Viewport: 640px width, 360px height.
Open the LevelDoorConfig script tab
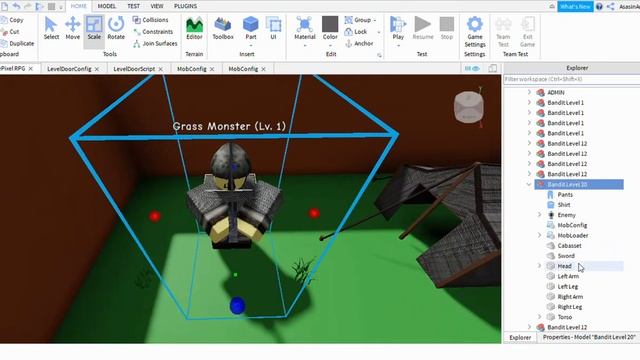[x=69, y=69]
